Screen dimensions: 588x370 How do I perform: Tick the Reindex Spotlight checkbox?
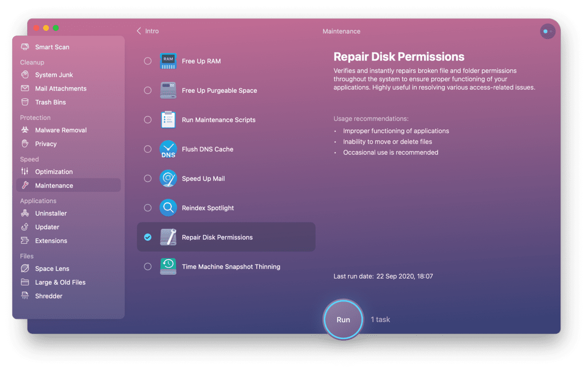[x=148, y=208]
